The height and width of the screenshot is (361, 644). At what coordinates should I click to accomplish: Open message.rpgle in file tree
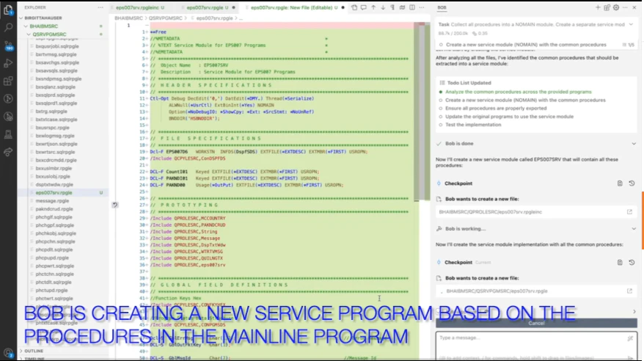pos(52,201)
